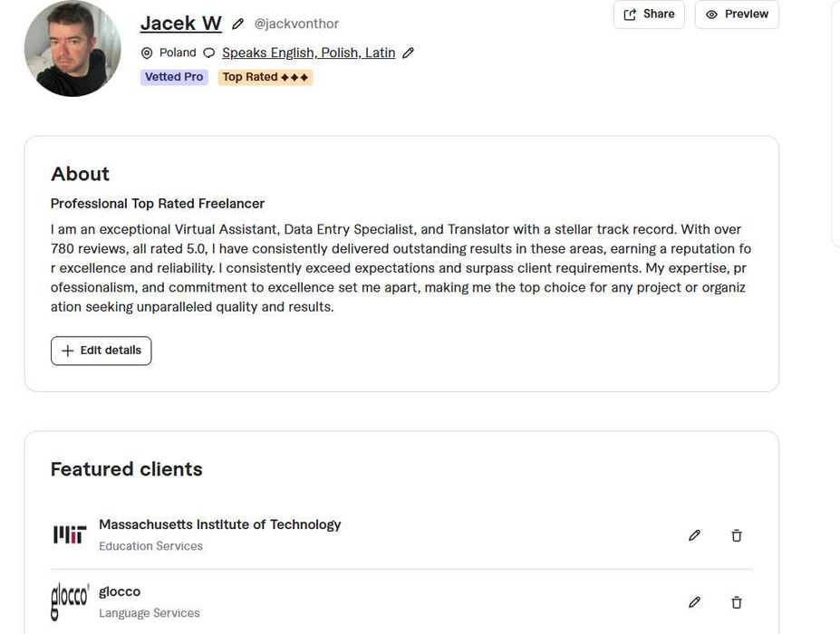The height and width of the screenshot is (634, 840).
Task: Open Speaks English, Polish, Latin link
Action: click(308, 53)
